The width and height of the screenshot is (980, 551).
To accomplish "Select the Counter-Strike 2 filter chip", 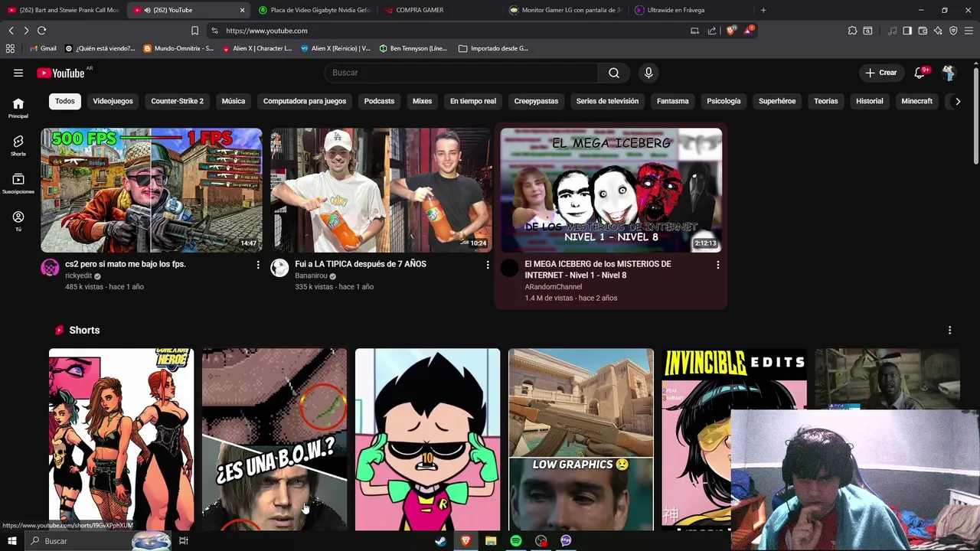I will [177, 101].
